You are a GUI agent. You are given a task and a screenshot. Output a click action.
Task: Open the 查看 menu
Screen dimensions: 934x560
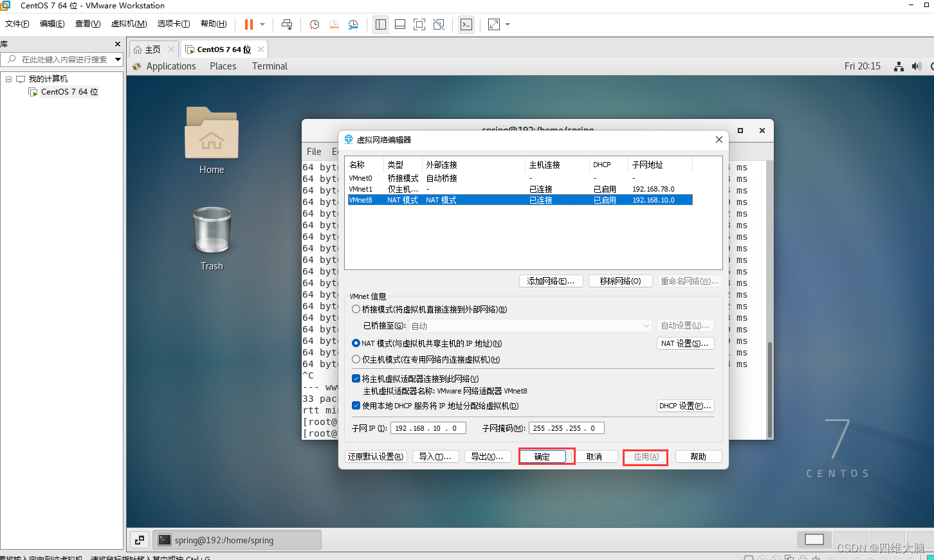point(87,24)
